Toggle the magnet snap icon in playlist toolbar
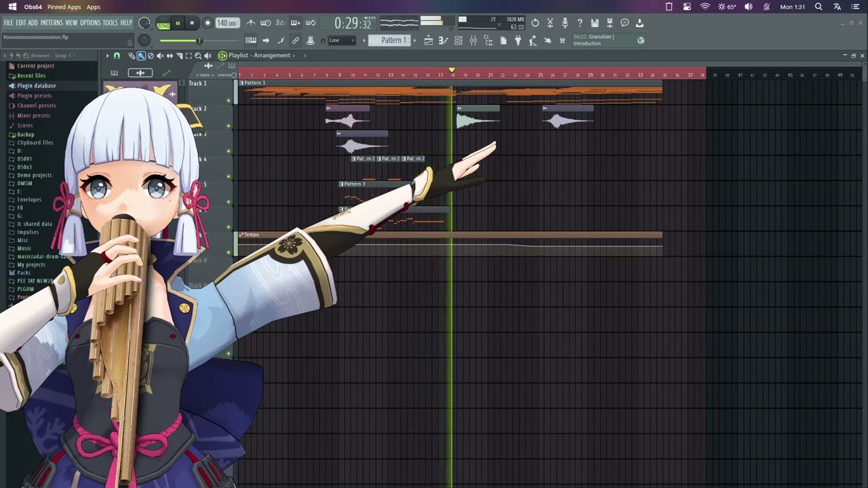Screen dimensions: 868x488 (x=117, y=56)
